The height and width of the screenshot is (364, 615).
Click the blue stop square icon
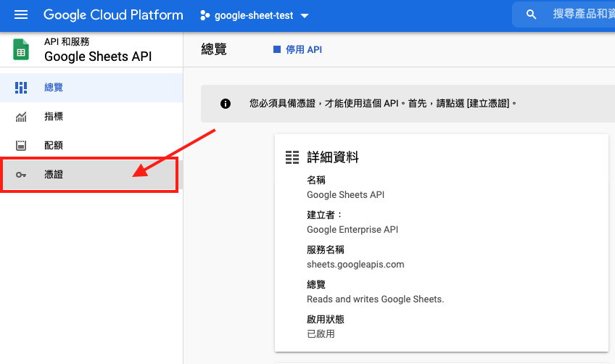pyautogui.click(x=277, y=49)
